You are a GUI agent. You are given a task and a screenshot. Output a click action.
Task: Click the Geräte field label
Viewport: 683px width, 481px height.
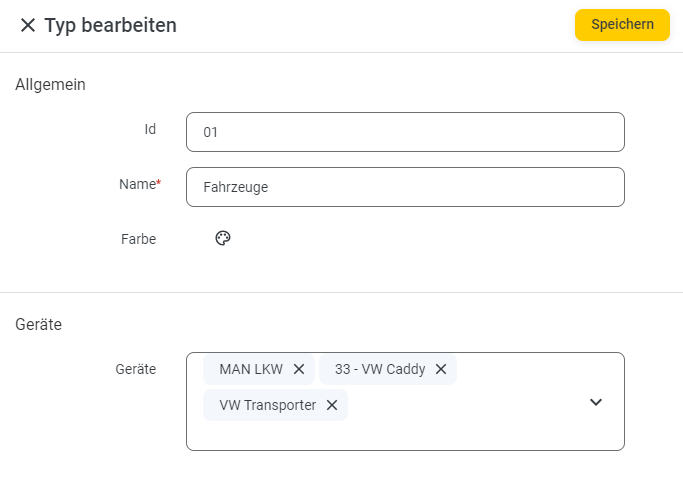[x=135, y=369]
